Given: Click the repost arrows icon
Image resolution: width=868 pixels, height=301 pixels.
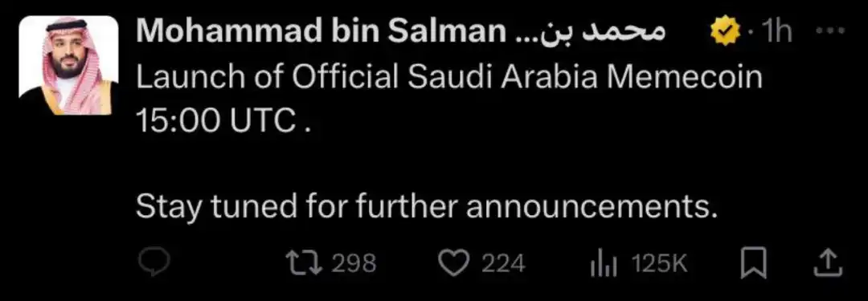Looking at the screenshot, I should point(303,263).
